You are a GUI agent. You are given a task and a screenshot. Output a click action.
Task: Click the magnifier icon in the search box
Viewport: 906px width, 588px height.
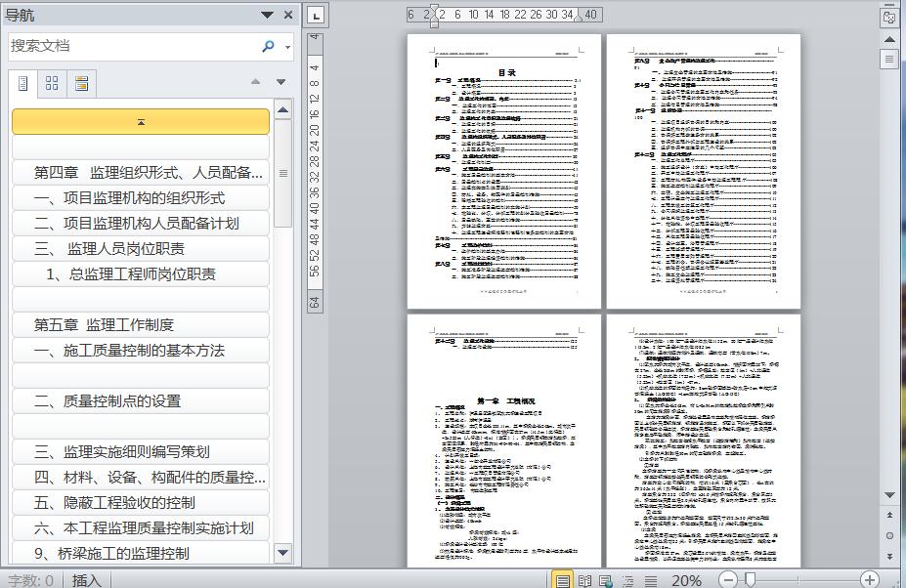268,46
